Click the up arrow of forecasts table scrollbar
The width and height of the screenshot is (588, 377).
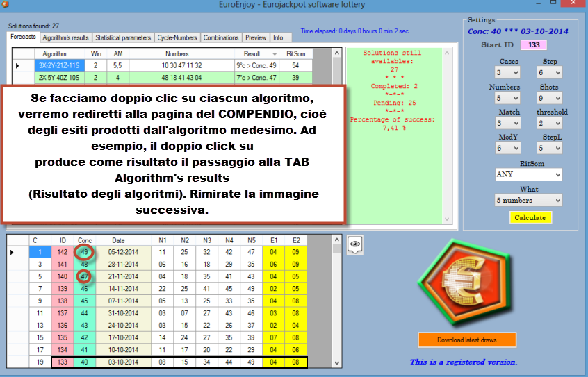tap(337, 53)
